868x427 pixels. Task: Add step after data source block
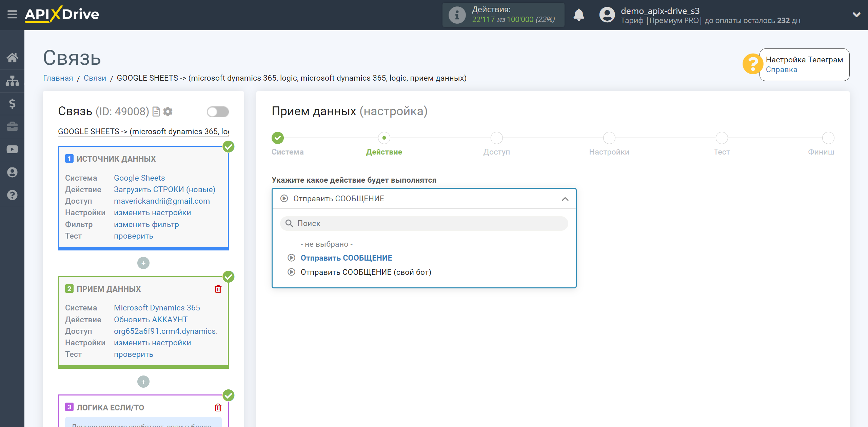[x=143, y=263]
